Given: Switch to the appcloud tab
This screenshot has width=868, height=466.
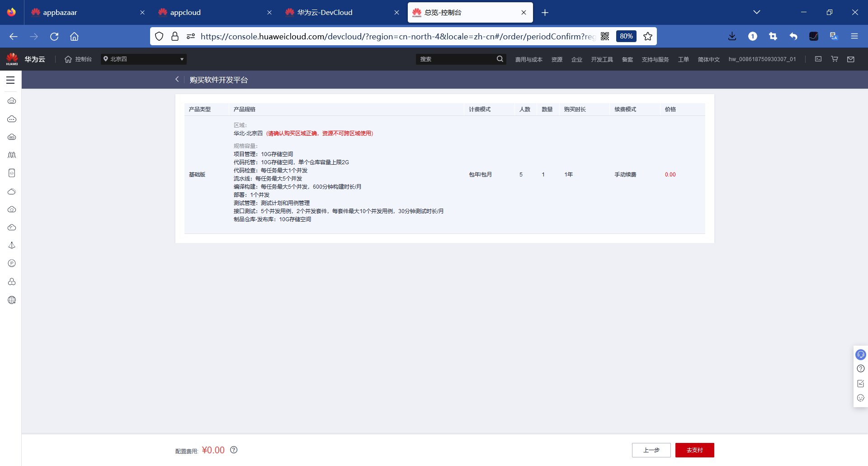Looking at the screenshot, I should [x=215, y=12].
